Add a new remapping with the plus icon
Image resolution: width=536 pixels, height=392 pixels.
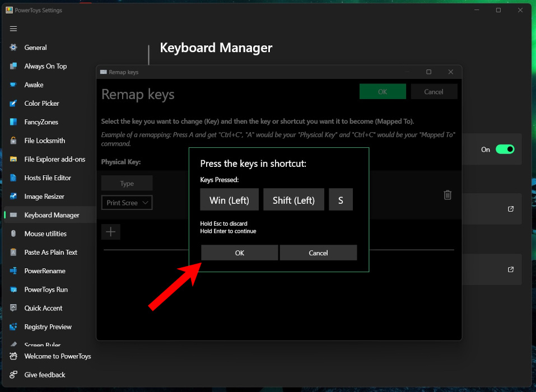(x=110, y=231)
